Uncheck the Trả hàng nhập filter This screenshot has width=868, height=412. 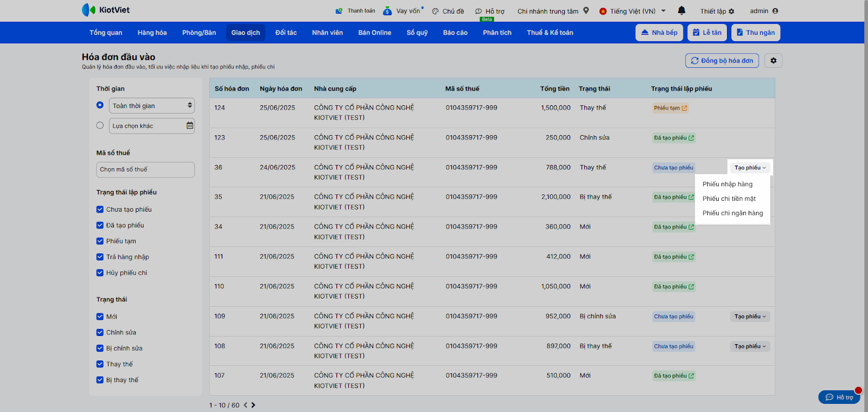pos(100,257)
